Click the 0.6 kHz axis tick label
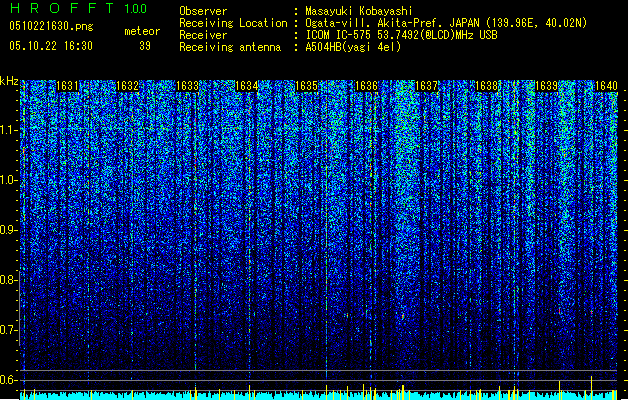Screen dimensions: 629x400 [8, 380]
